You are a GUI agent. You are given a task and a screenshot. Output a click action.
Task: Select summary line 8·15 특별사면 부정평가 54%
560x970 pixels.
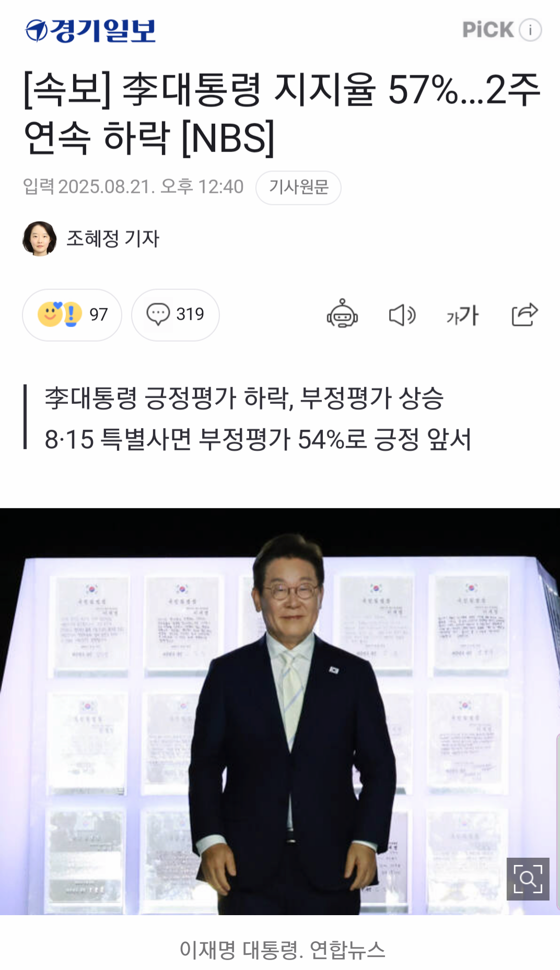258,439
